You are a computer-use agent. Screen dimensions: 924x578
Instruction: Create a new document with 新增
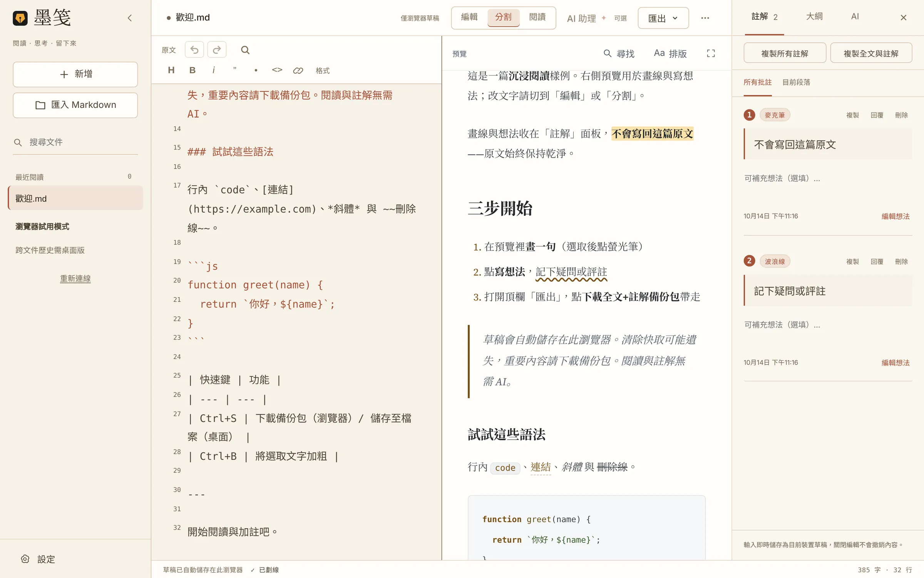click(x=75, y=74)
